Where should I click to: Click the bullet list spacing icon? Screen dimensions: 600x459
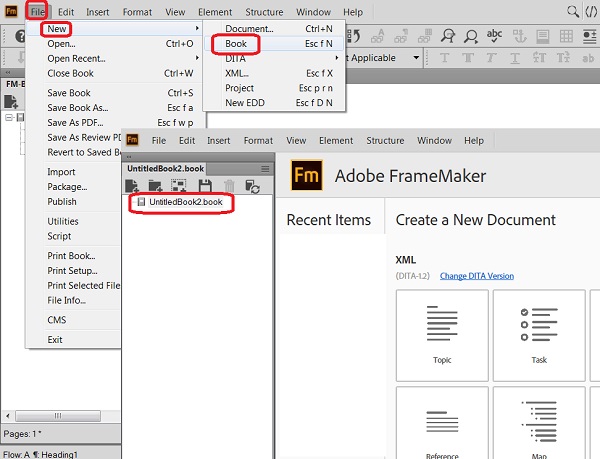pos(590,36)
